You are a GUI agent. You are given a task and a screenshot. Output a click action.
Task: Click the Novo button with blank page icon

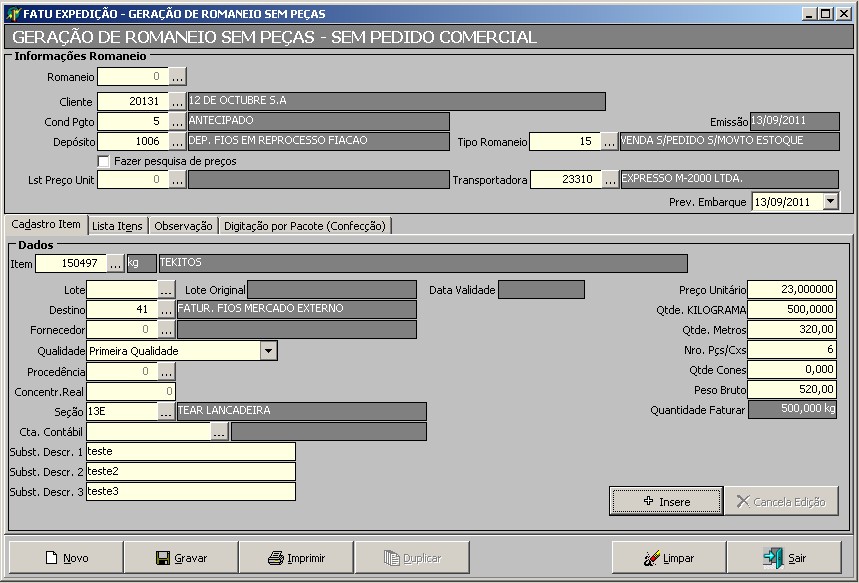(x=66, y=558)
